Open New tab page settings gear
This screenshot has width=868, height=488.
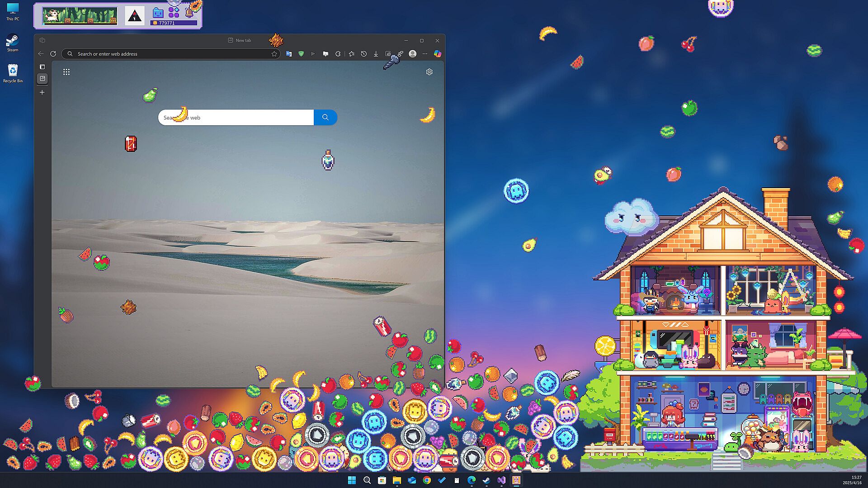point(429,72)
